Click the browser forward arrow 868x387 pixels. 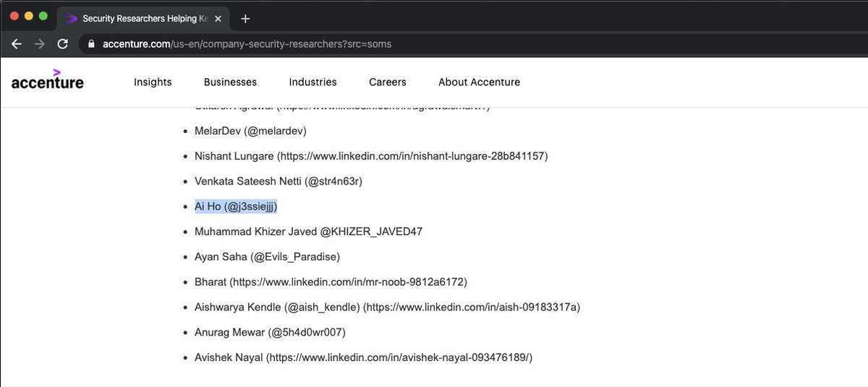(40, 43)
